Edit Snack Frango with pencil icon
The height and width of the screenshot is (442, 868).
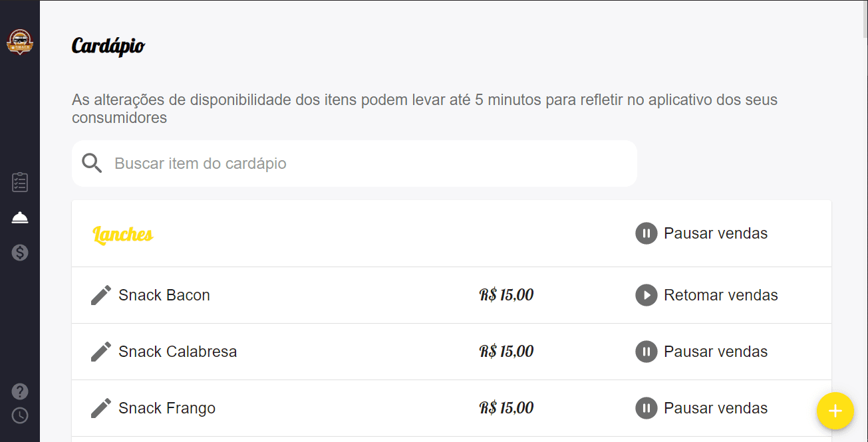pos(101,408)
